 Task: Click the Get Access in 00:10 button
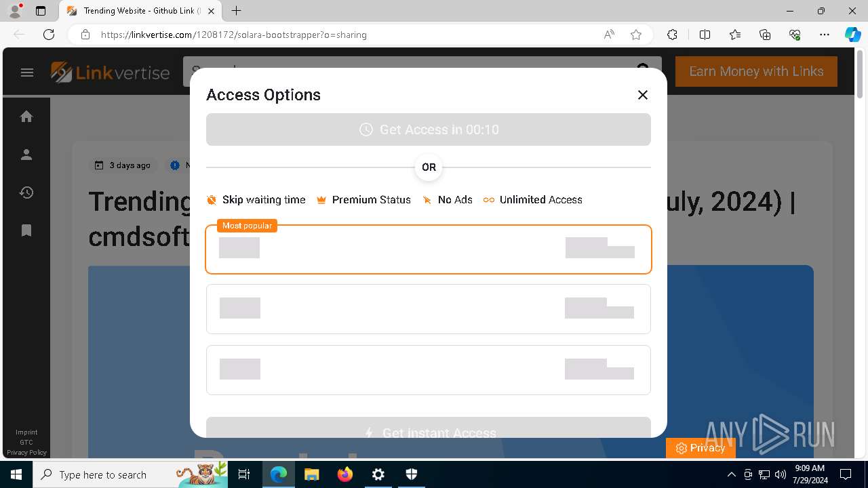429,129
